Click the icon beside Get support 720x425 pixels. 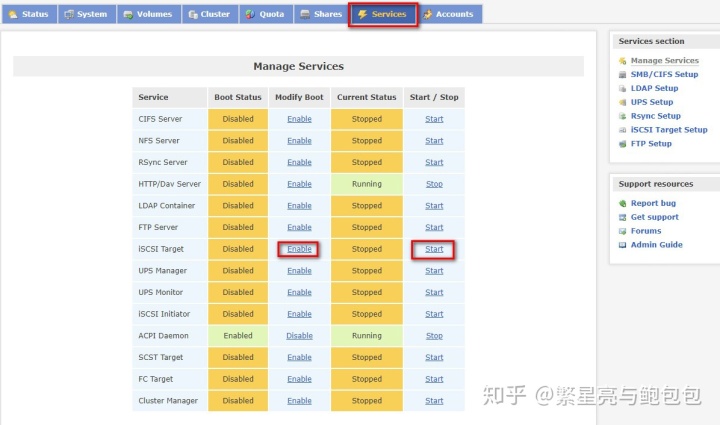tap(623, 217)
